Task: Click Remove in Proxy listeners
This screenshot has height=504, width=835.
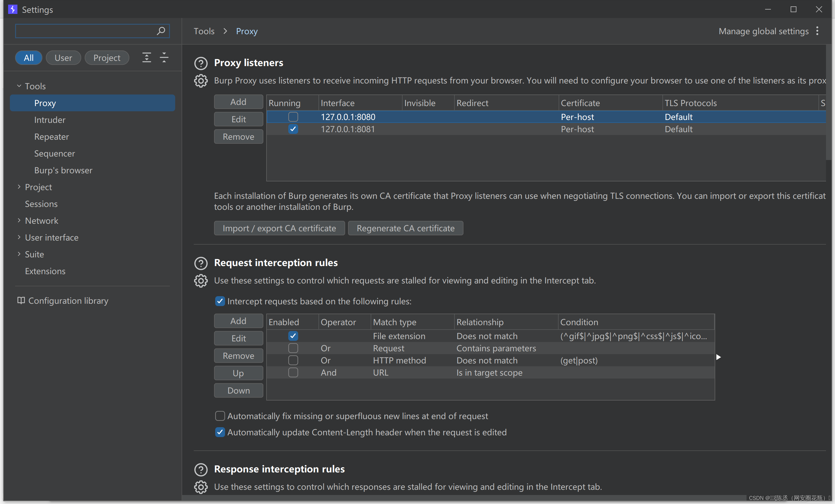Action: (x=239, y=137)
